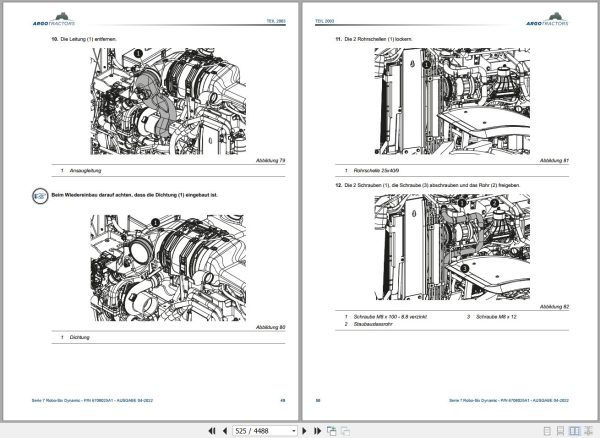The width and height of the screenshot is (600, 438).
Task: Click 'TEIL 2003' header on right page
Action: coord(324,21)
